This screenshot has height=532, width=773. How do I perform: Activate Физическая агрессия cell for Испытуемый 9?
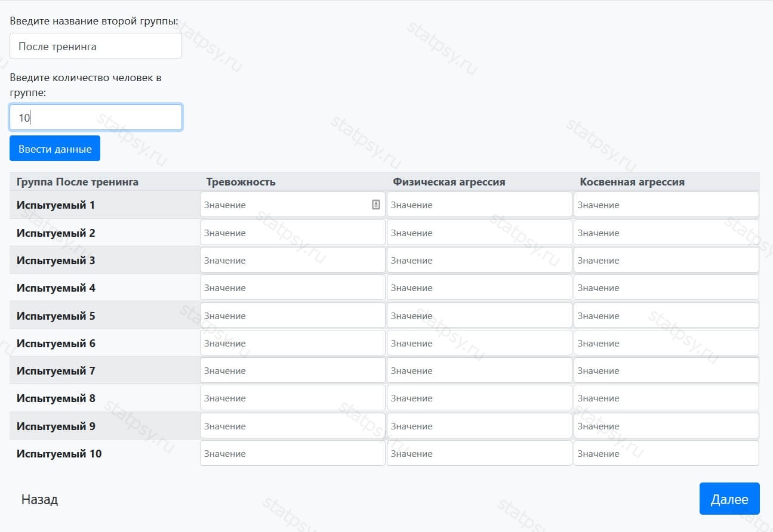pyautogui.click(x=479, y=426)
